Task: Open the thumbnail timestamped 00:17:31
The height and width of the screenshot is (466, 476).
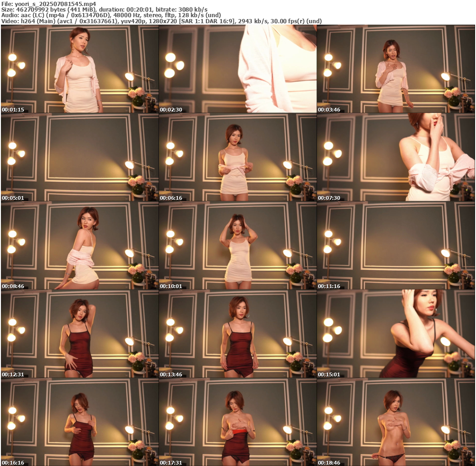Action: 238,422
